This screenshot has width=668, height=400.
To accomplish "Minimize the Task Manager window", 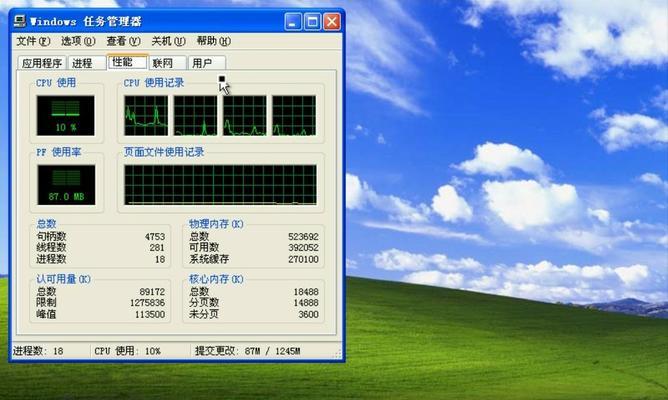I will click(293, 21).
